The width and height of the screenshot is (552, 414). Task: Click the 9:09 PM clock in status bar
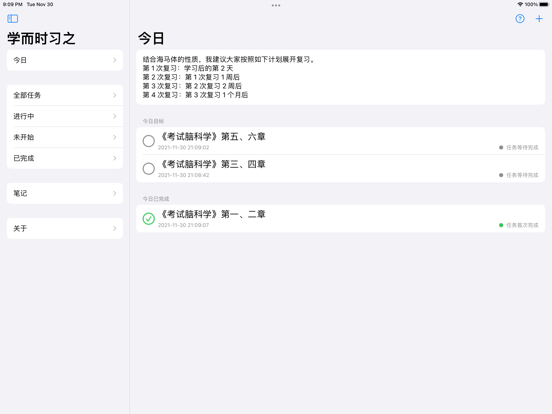click(x=13, y=4)
